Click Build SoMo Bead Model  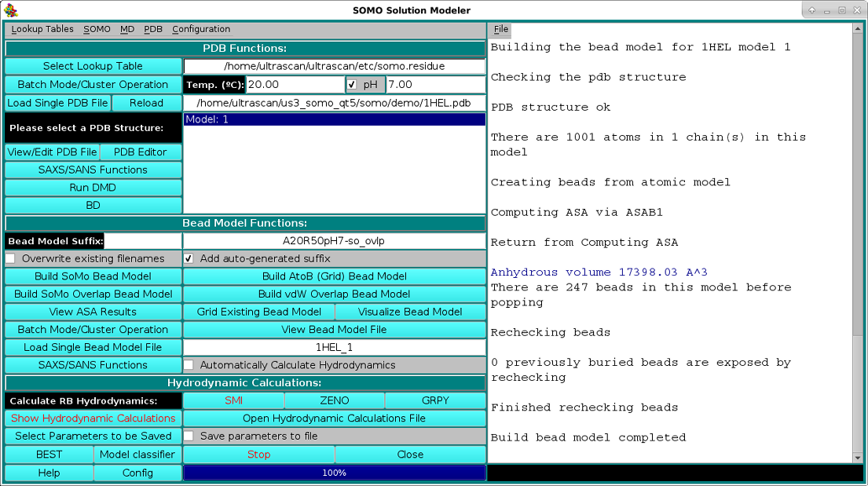tap(93, 276)
